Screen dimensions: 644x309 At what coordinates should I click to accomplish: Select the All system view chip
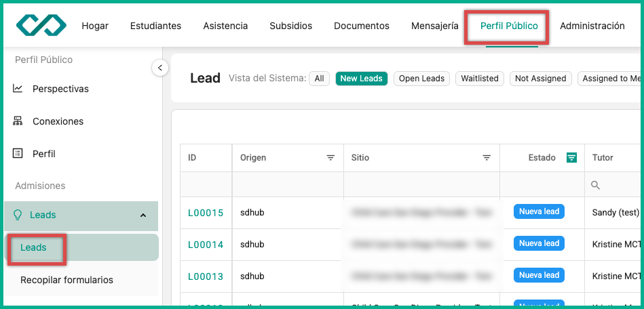319,79
